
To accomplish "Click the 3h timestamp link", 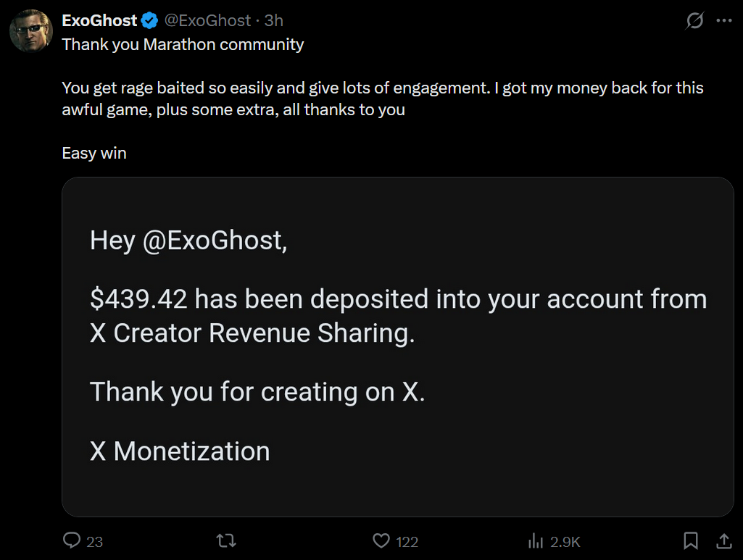I will pos(273,20).
